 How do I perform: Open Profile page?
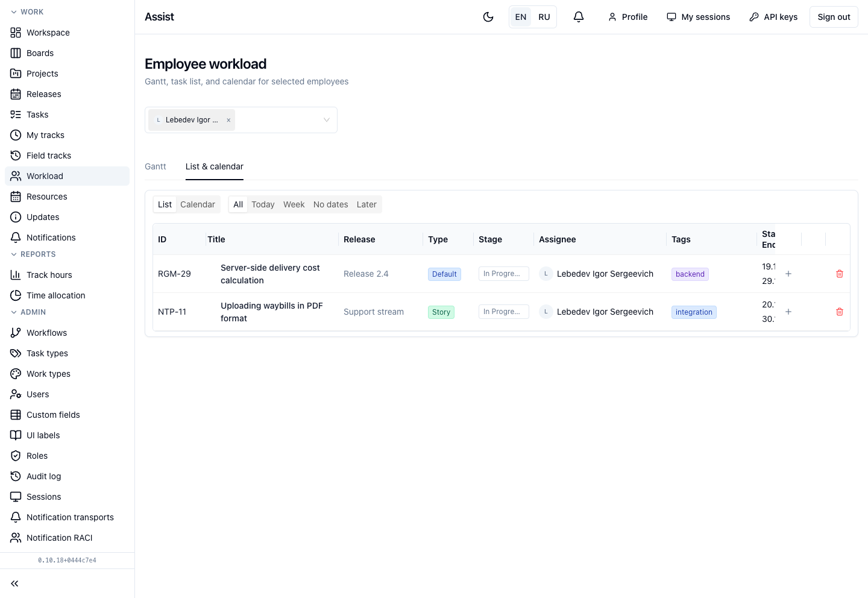click(x=628, y=17)
